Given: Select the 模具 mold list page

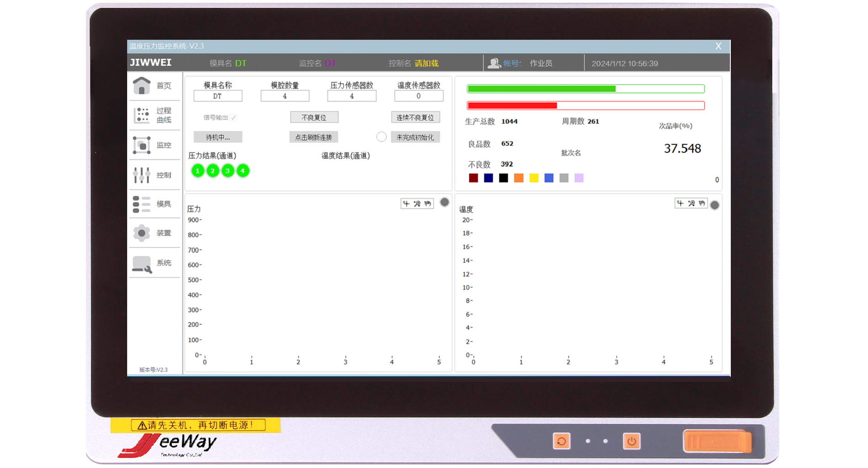Looking at the screenshot, I should coord(153,204).
